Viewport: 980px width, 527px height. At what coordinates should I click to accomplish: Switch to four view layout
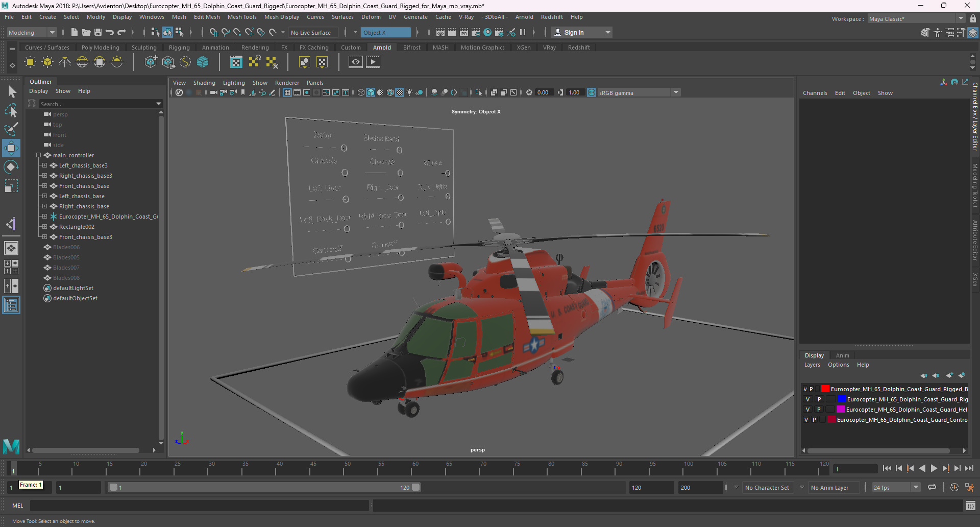11,267
